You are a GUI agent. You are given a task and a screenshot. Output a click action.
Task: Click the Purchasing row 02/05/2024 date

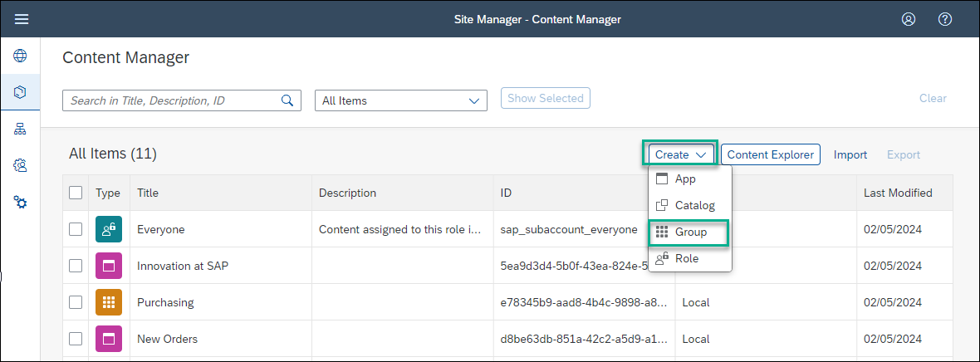pyautogui.click(x=893, y=302)
